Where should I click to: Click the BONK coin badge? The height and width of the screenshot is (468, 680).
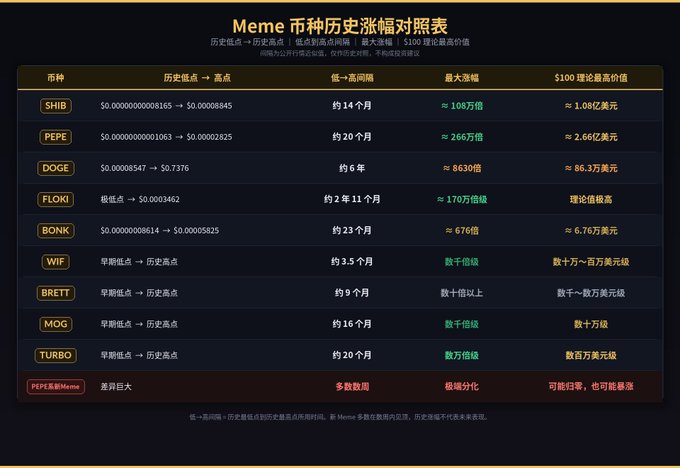[56, 231]
